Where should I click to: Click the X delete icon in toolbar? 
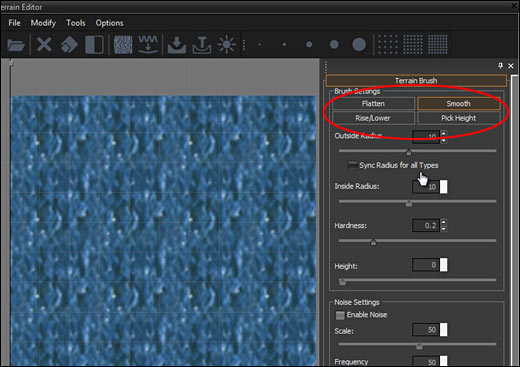pyautogui.click(x=44, y=44)
